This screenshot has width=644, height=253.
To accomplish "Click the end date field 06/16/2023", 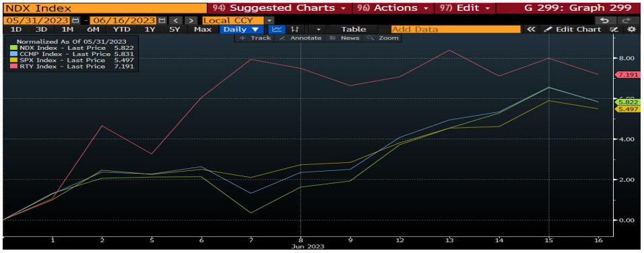I will pyautogui.click(x=123, y=20).
